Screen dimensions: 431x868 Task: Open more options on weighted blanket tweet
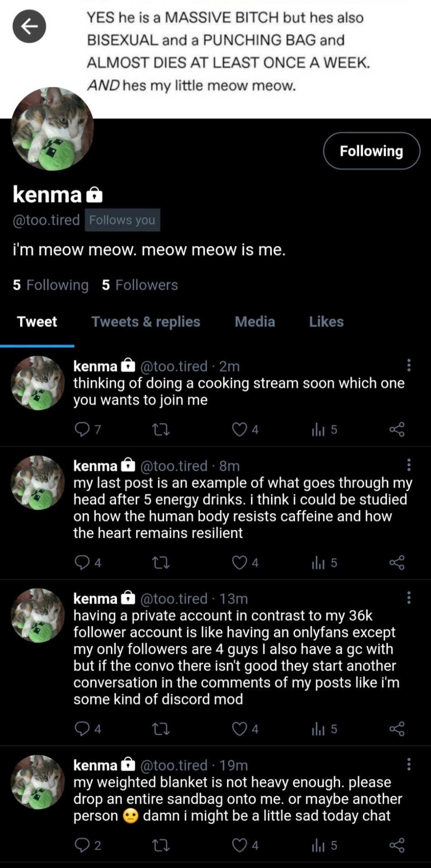click(x=409, y=764)
